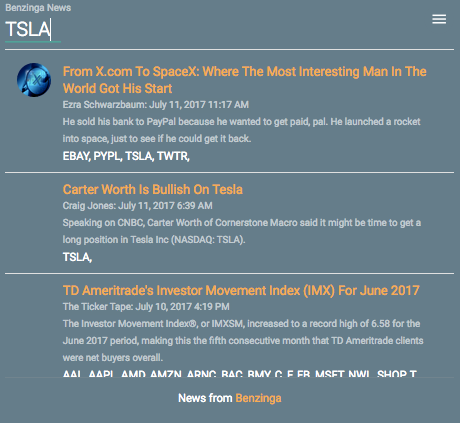Open the TD Ameritrade IMX article headline

click(241, 290)
